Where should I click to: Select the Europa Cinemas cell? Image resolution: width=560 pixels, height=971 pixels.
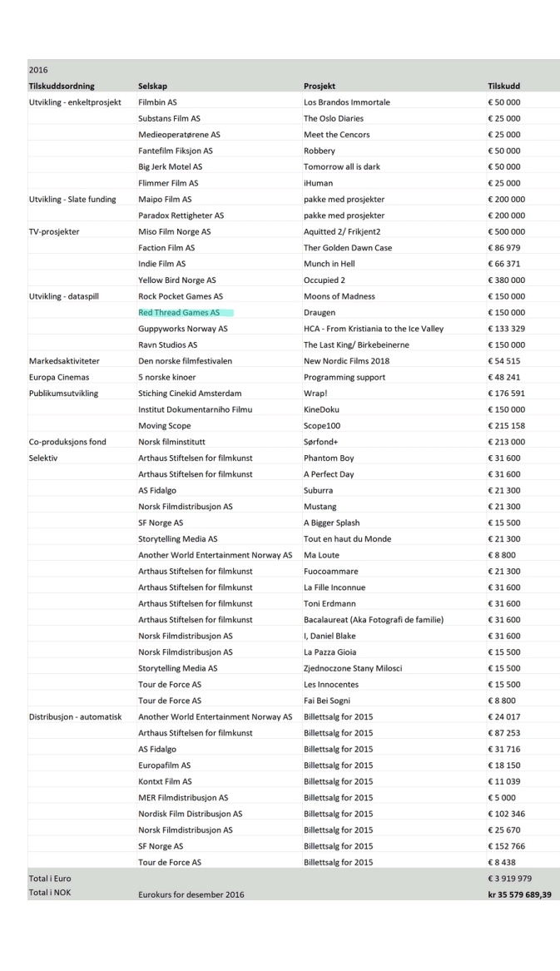coord(59,377)
